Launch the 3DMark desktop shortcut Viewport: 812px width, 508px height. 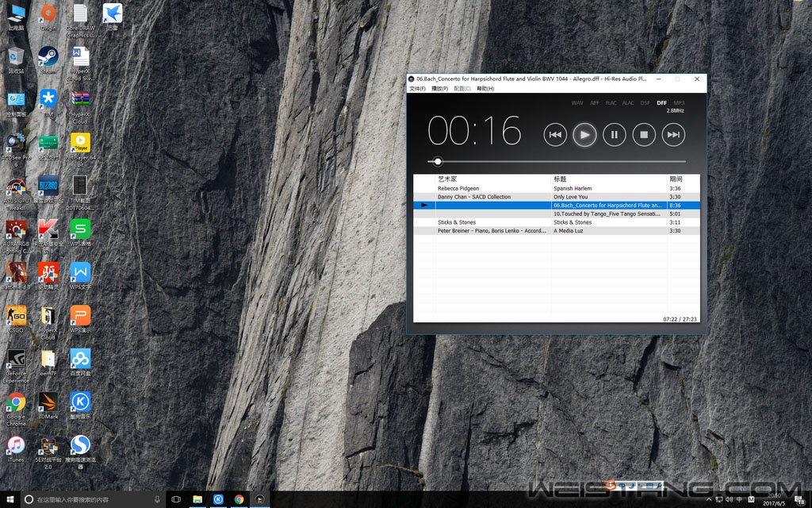(x=48, y=405)
